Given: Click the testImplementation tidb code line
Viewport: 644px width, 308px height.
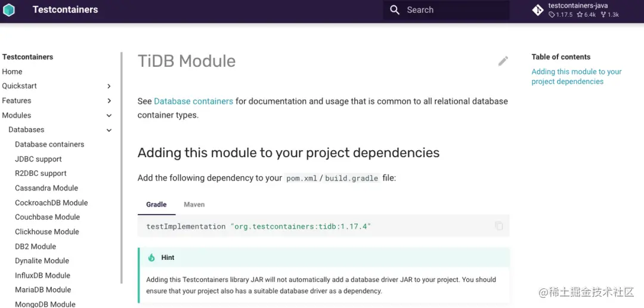Looking at the screenshot, I should pos(259,226).
